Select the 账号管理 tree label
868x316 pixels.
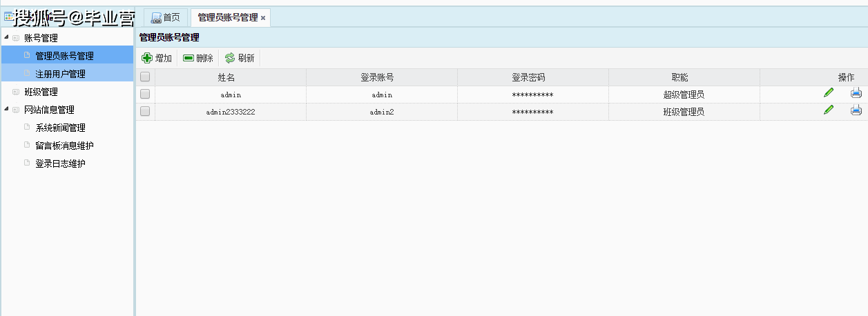pyautogui.click(x=41, y=38)
